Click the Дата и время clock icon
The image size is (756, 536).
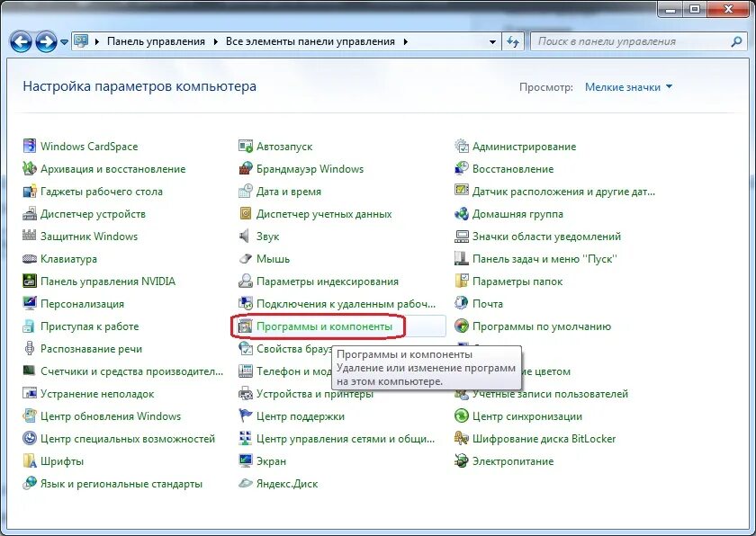[246, 192]
